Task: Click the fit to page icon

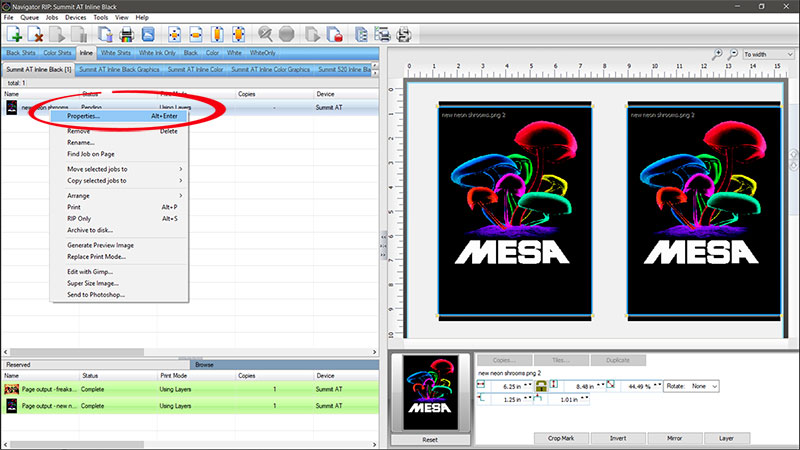Action: pos(238,34)
